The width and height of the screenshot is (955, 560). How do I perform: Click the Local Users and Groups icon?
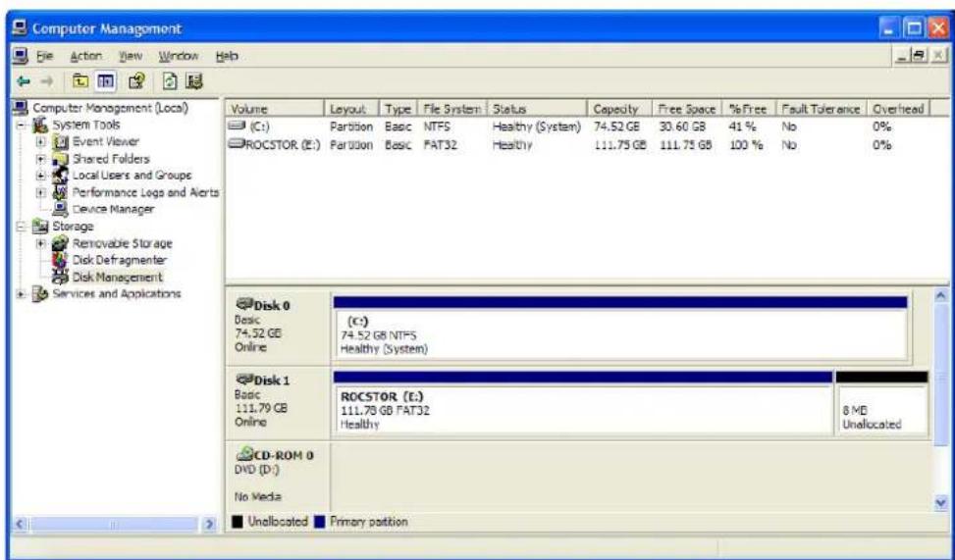(60, 176)
